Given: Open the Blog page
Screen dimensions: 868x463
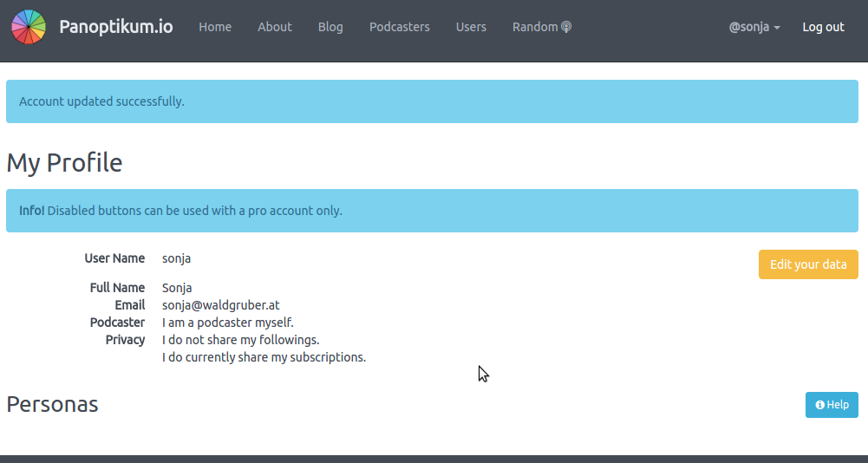Looking at the screenshot, I should click(x=330, y=27).
